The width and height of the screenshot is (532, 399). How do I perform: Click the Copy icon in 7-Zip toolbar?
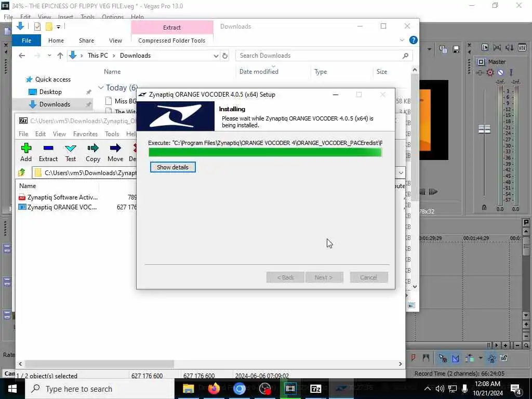coord(92,152)
